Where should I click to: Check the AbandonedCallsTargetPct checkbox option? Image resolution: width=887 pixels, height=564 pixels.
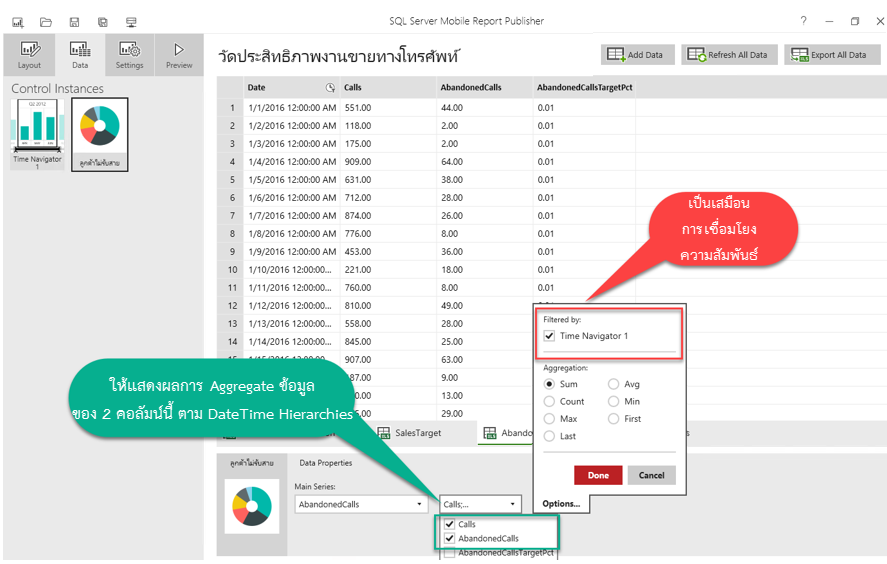click(450, 553)
